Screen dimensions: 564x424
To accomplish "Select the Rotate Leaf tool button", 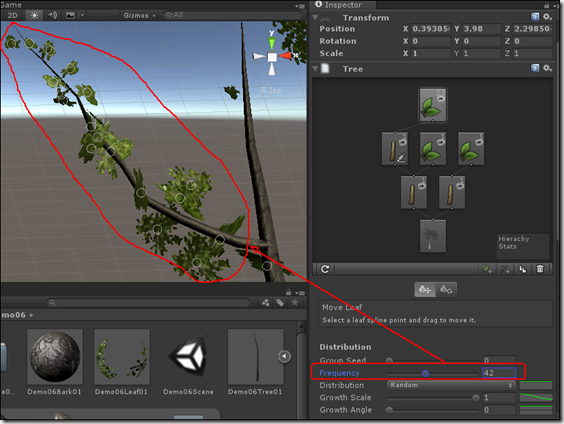I will click(x=446, y=289).
